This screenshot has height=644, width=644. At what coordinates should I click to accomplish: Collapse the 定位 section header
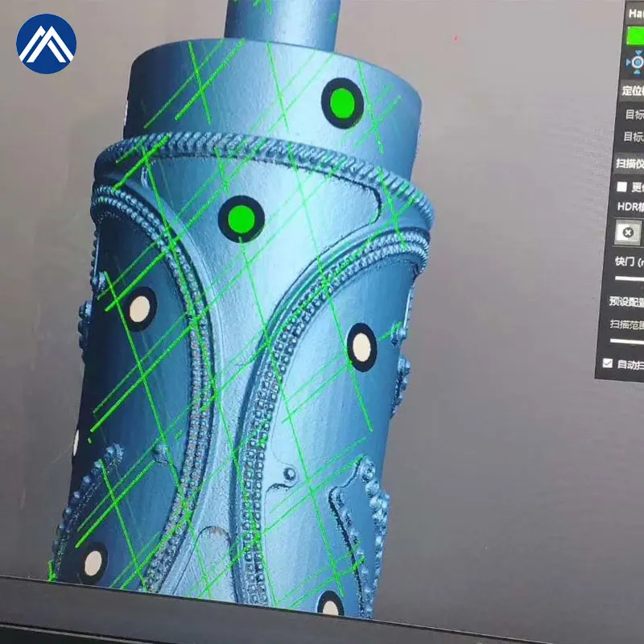630,90
